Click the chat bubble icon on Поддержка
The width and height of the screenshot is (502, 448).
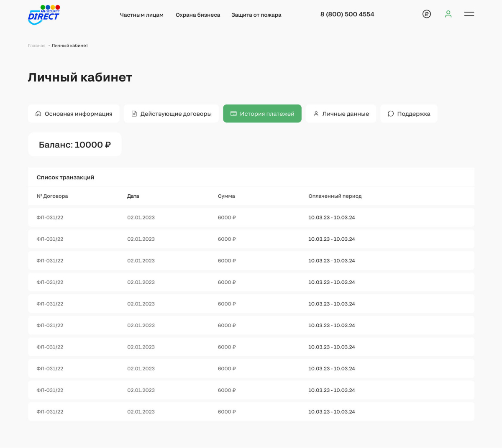[391, 114]
